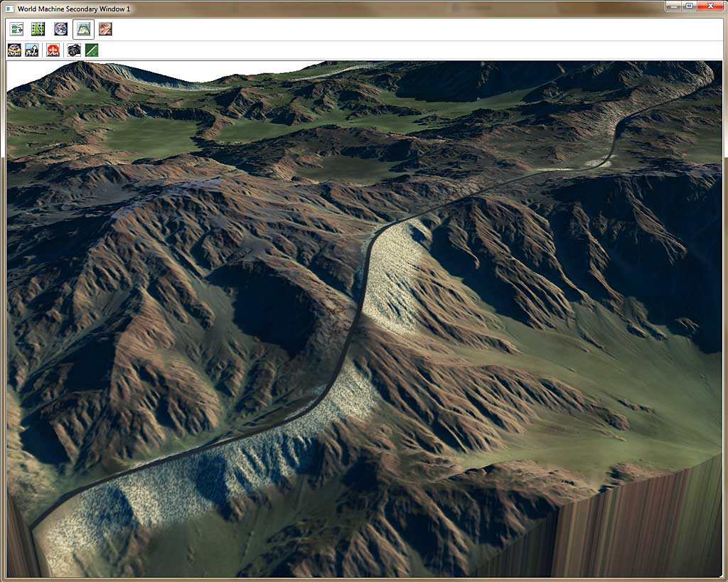
Task: Switch to the Device Workview
Action: 17,29
